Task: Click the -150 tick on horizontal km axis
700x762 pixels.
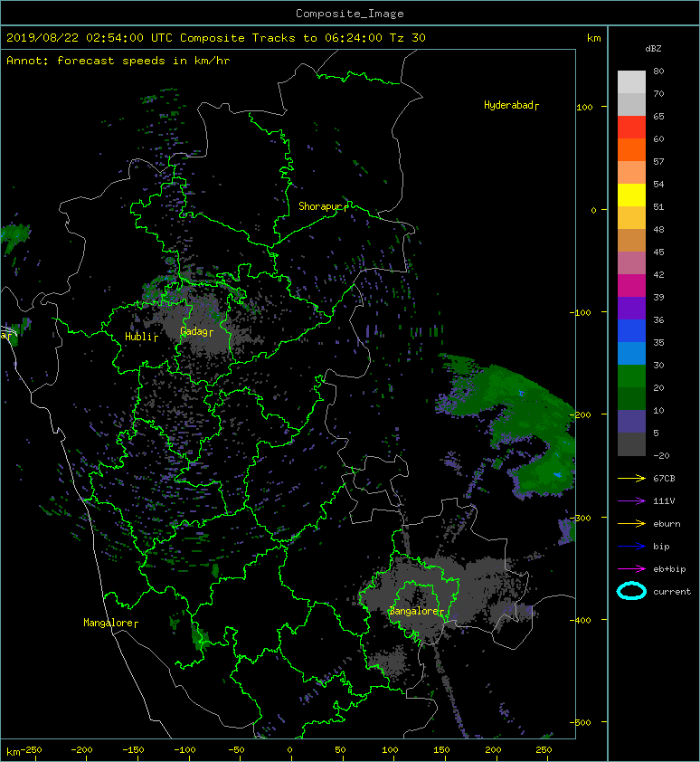Action: point(133,750)
